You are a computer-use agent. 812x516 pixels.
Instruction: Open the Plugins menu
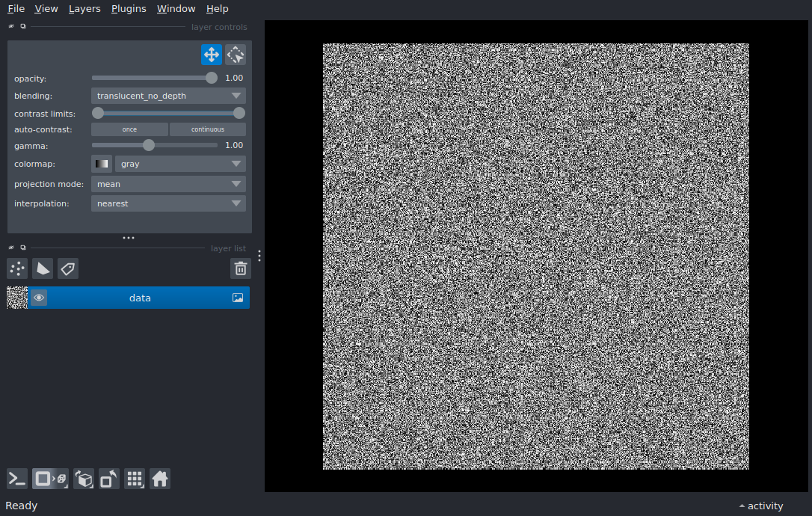tap(129, 9)
